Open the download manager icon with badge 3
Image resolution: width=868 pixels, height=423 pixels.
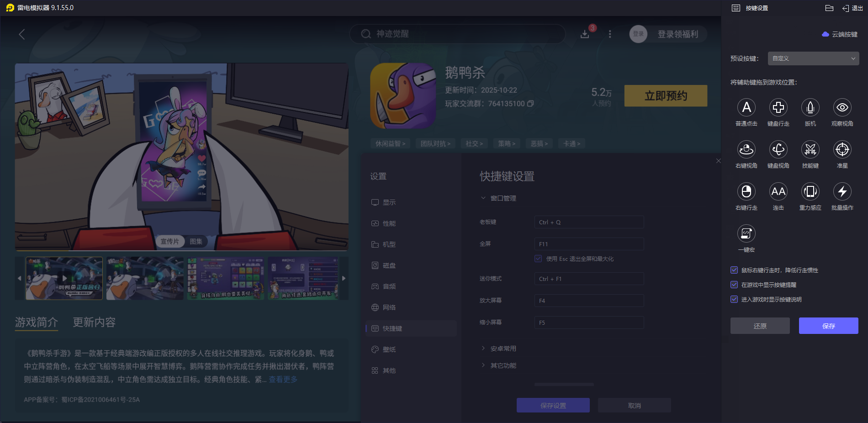tap(585, 34)
